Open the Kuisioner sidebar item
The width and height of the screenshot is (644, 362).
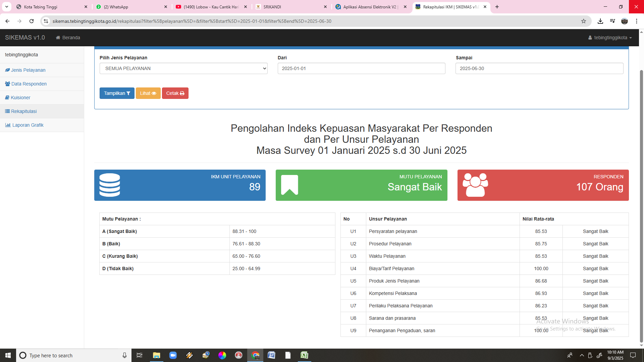tap(20, 98)
